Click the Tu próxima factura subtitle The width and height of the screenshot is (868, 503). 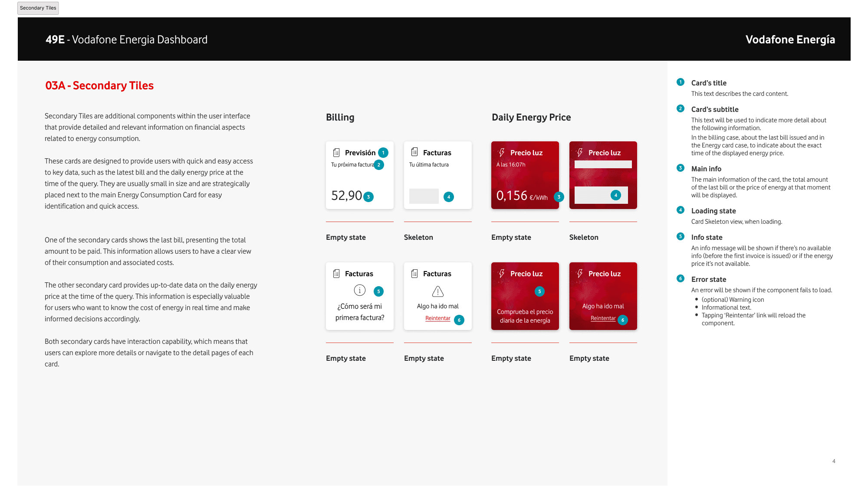352,165
